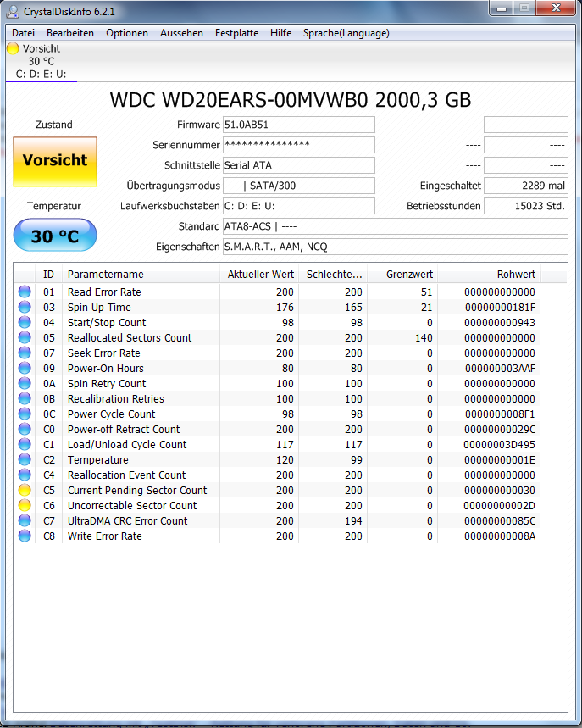
Task: Click Grenzwert value 140
Action: click(x=424, y=337)
